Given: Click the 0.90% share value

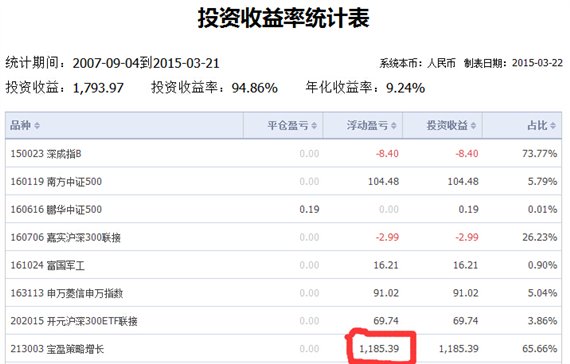Looking at the screenshot, I should 542,265.
